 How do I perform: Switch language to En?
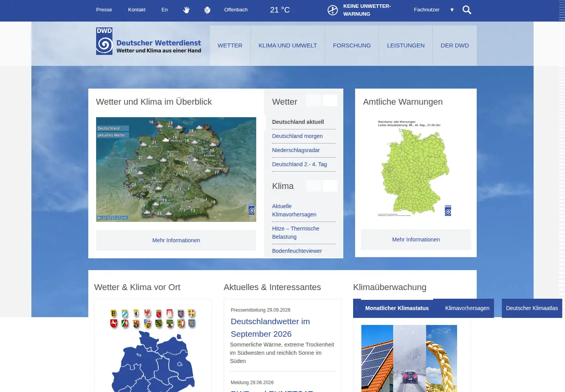(164, 10)
